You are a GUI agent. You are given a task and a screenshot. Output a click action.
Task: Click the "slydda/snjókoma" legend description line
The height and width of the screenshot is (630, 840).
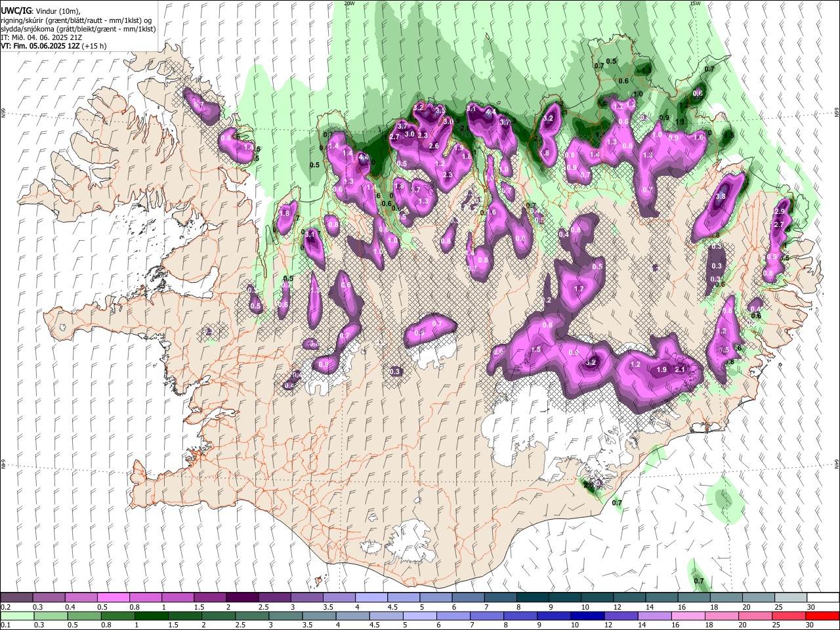click(78, 29)
